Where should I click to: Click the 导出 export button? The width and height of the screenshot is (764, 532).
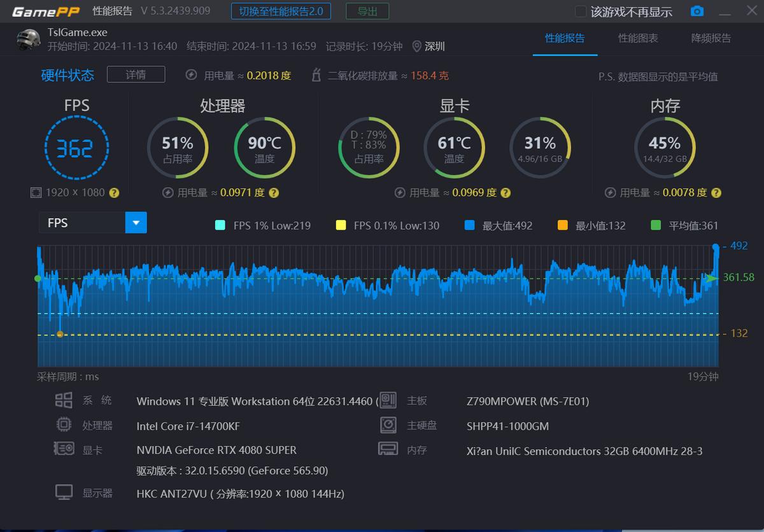(367, 11)
